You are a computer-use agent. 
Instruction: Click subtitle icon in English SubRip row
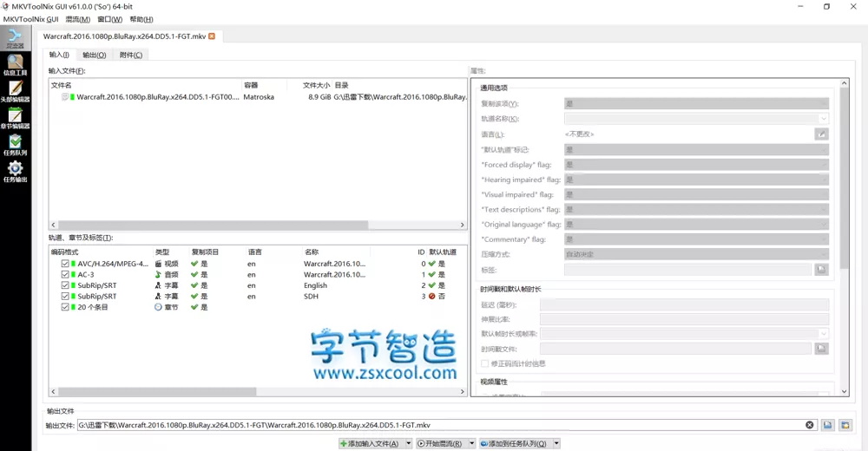158,285
